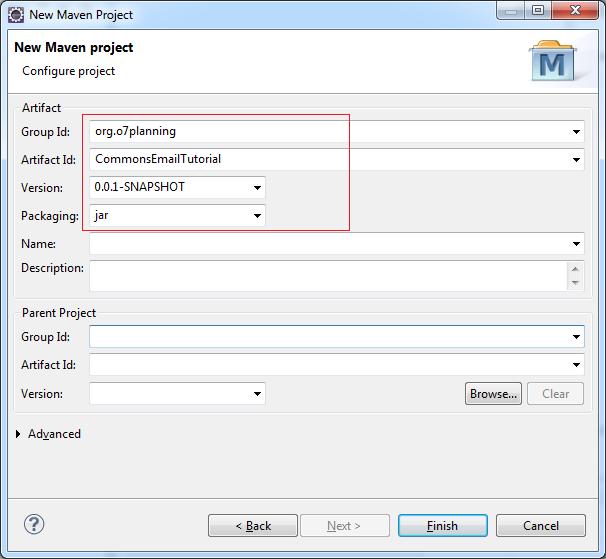Click the Finish button
The width and height of the screenshot is (606, 559).
443,526
